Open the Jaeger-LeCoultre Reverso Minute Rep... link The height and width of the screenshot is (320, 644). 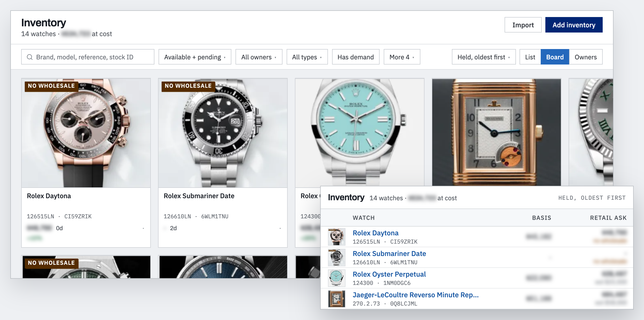(415, 295)
